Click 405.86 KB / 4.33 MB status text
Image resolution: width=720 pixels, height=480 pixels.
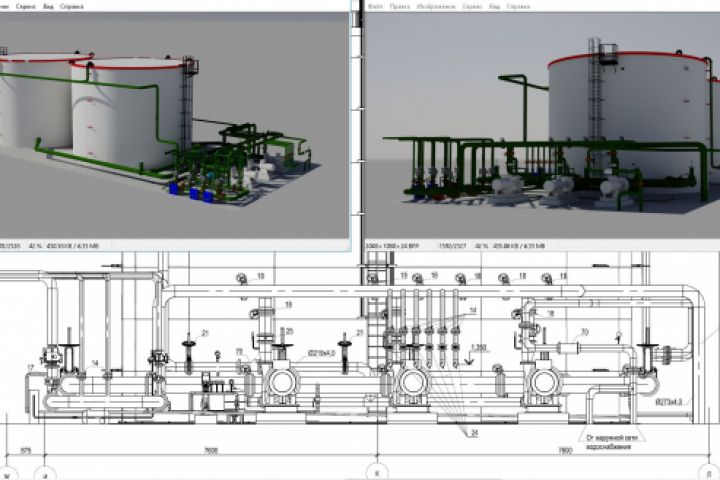(519, 246)
